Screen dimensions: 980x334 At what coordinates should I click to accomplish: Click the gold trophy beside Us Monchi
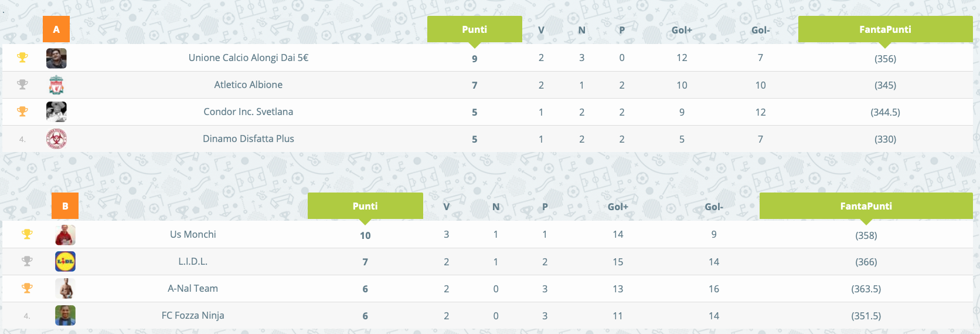pyautogui.click(x=27, y=234)
